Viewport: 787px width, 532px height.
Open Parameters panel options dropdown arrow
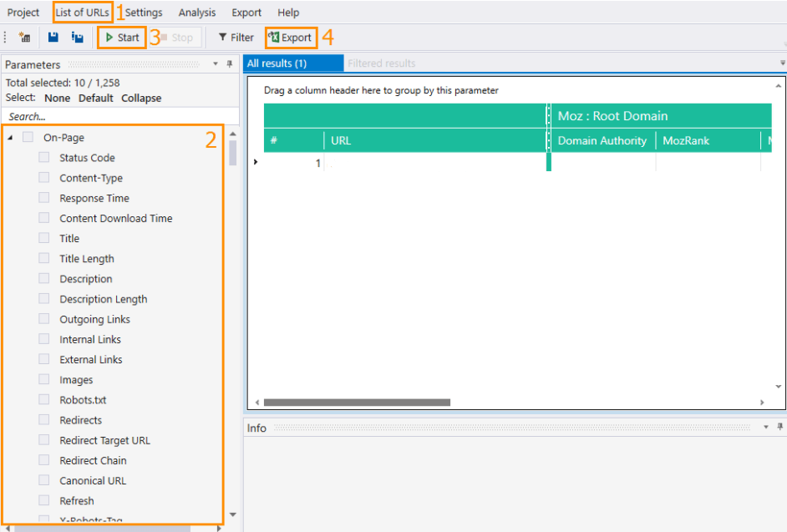(x=216, y=63)
